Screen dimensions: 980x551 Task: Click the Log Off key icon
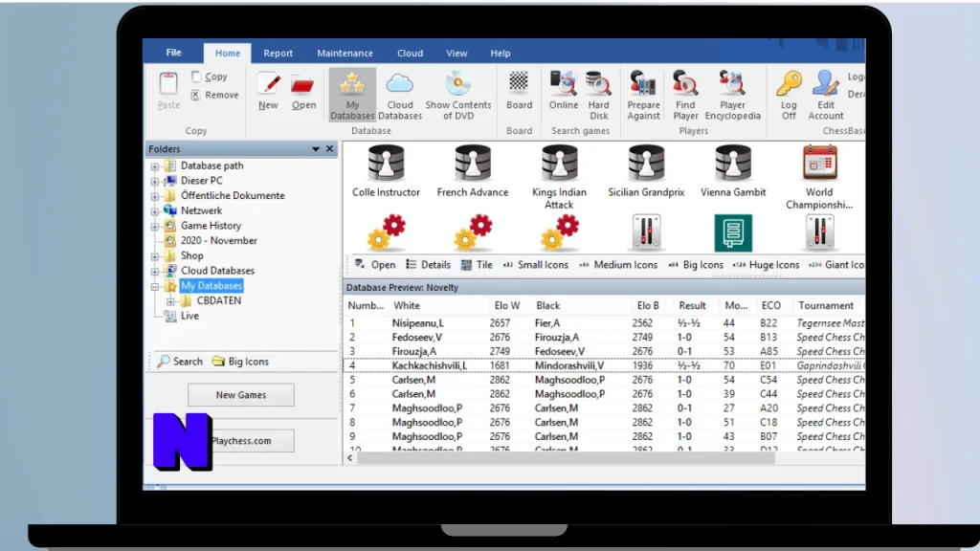pos(789,95)
